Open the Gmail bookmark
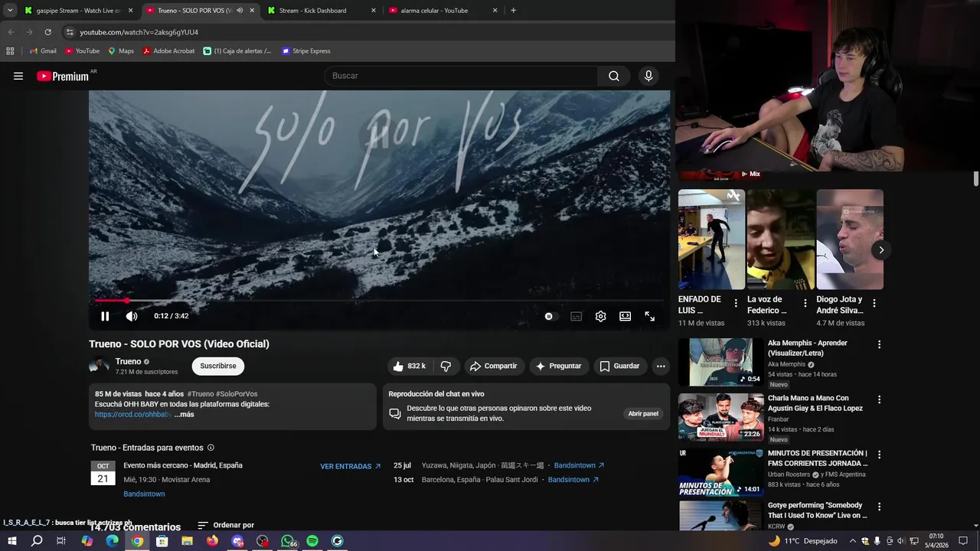 click(x=43, y=51)
